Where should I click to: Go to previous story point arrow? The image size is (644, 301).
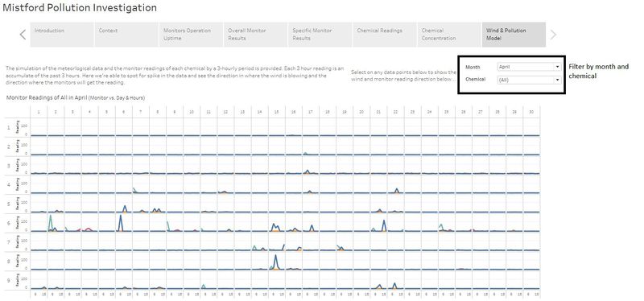pyautogui.click(x=23, y=35)
